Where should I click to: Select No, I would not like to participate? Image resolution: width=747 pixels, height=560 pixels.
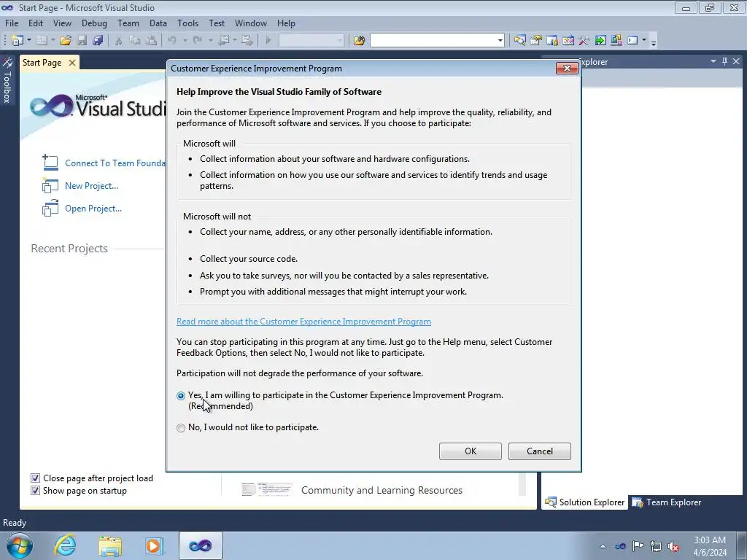181,427
